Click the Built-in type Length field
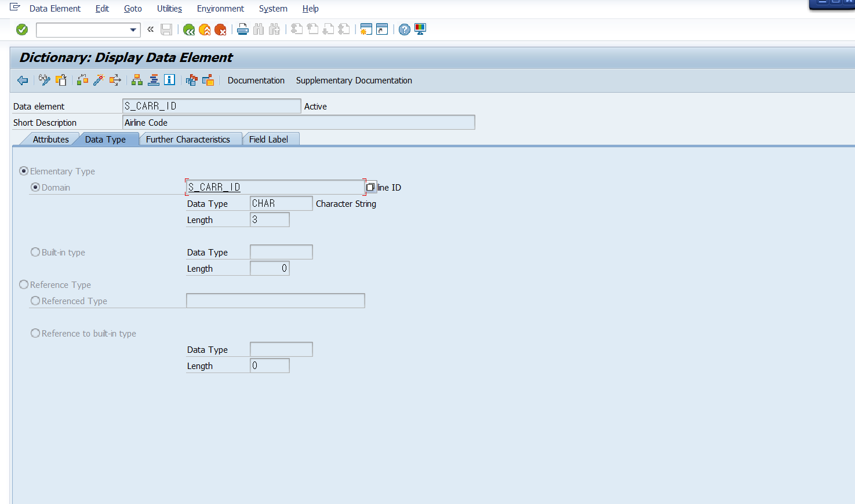855x504 pixels. (x=270, y=268)
